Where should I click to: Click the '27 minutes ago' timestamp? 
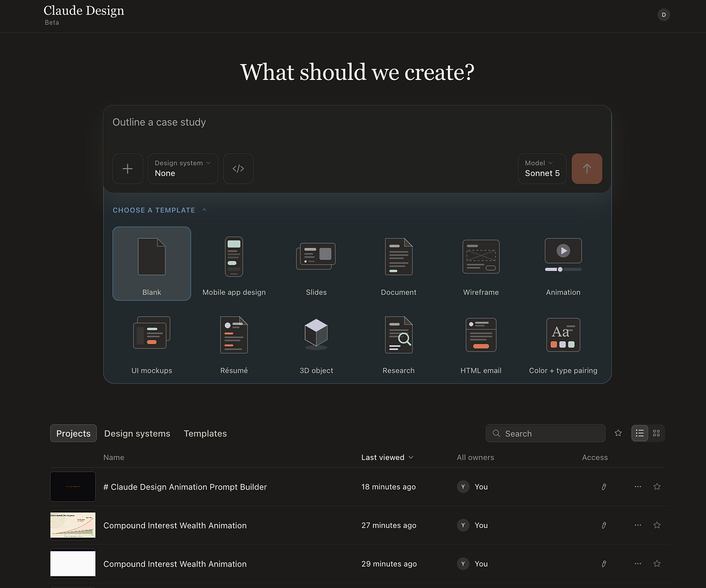coord(389,525)
